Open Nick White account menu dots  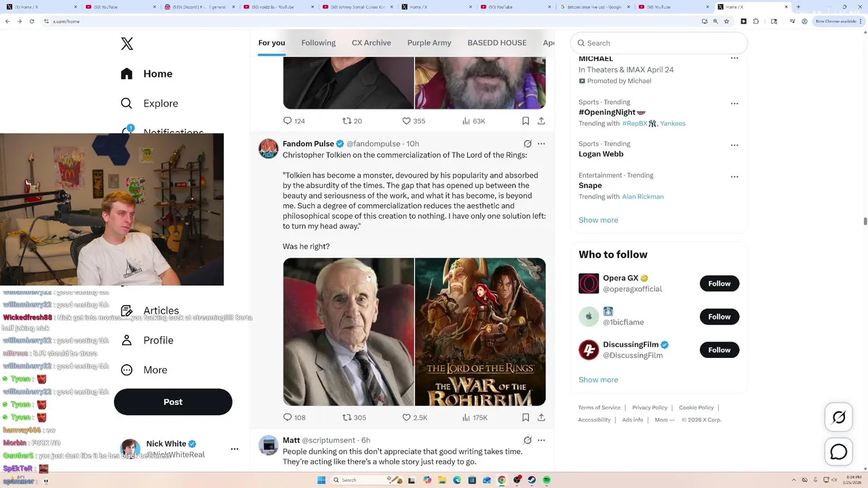235,449
